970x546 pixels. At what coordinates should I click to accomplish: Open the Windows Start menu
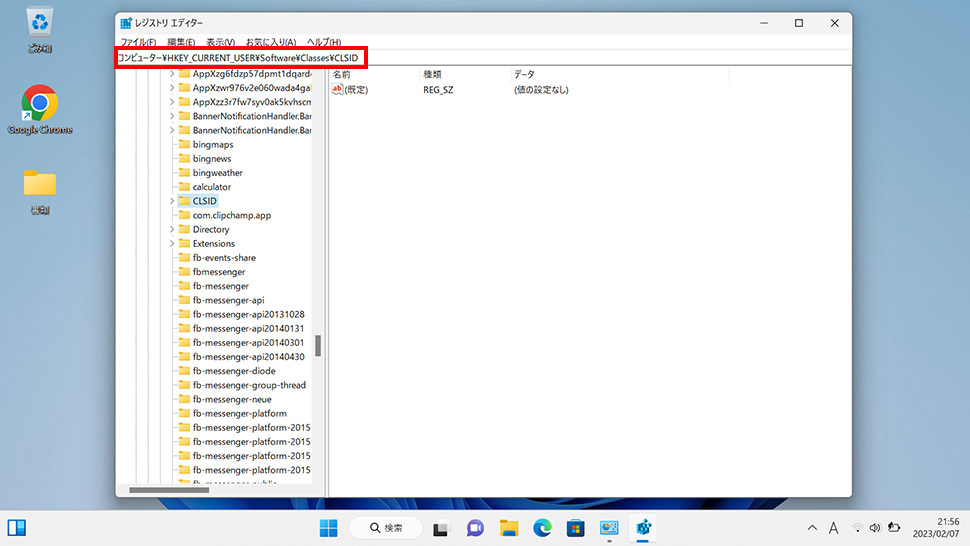pyautogui.click(x=328, y=528)
